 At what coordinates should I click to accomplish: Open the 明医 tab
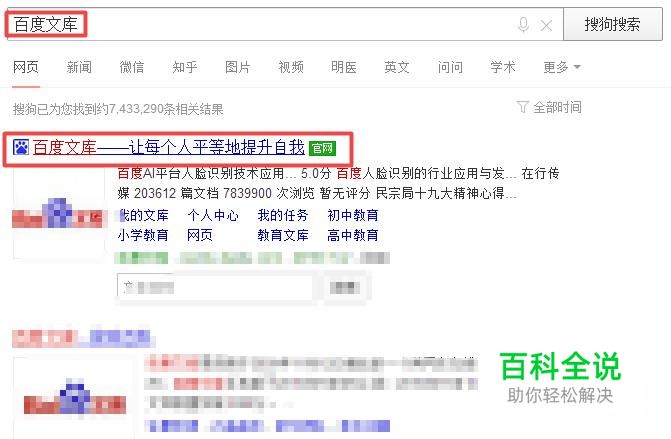coord(344,67)
